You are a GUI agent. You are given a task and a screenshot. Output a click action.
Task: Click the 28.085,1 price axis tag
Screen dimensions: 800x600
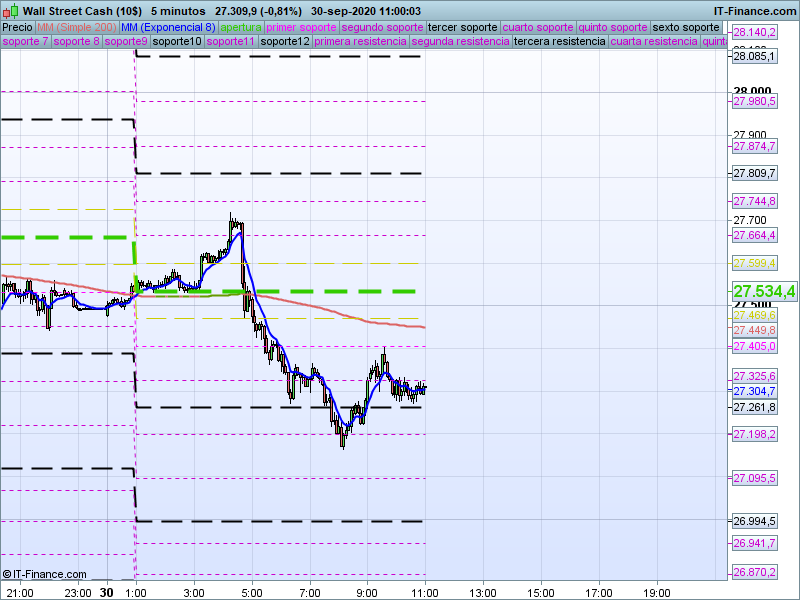(x=755, y=56)
